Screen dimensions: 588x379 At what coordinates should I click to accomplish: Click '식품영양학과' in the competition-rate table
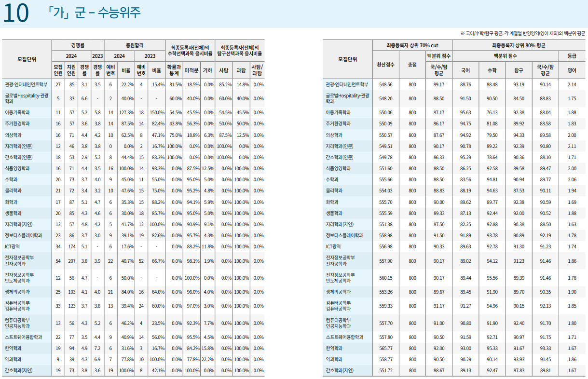[x=17, y=168]
